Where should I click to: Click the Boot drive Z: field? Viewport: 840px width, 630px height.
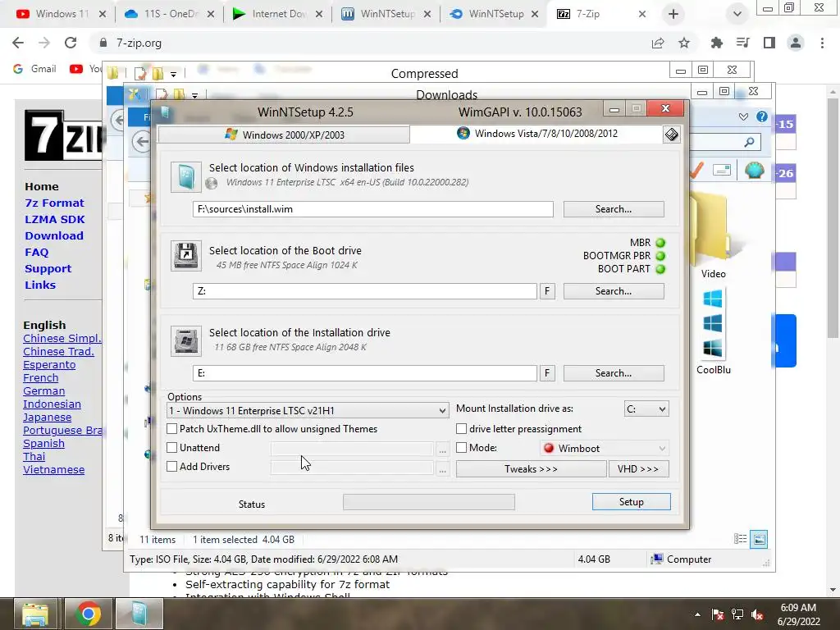pos(365,291)
